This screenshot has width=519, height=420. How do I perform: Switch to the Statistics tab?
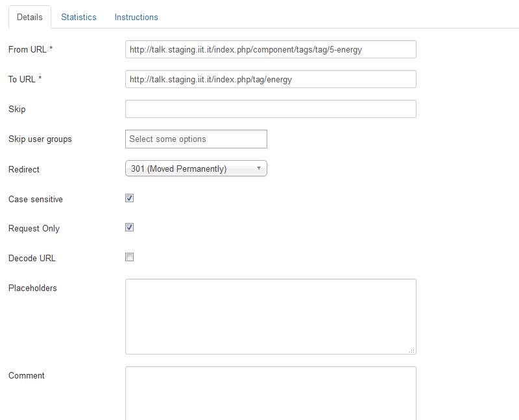pos(78,17)
